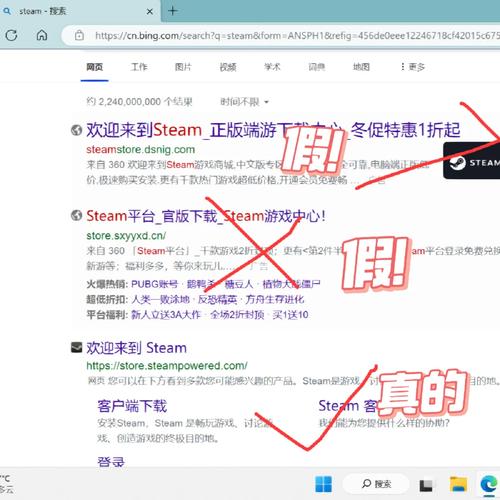
Task: Click globe icon beside first ad result
Action: 76,130
